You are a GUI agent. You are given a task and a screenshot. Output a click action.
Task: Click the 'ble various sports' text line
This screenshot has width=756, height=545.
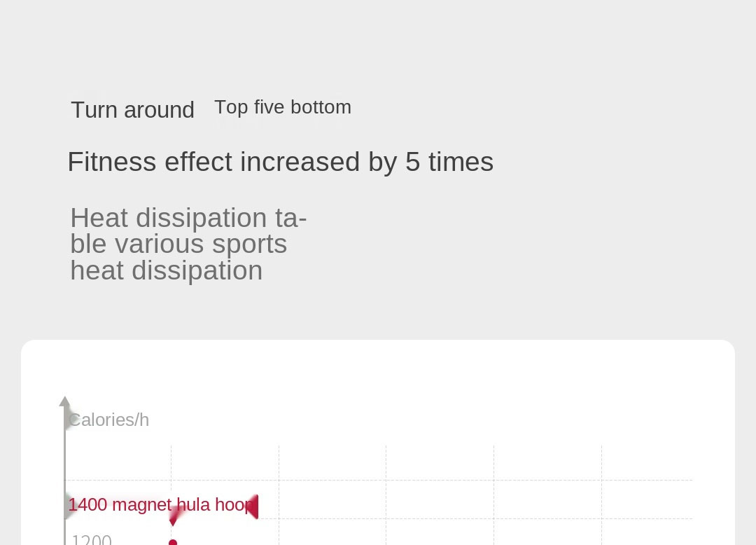coord(178,244)
